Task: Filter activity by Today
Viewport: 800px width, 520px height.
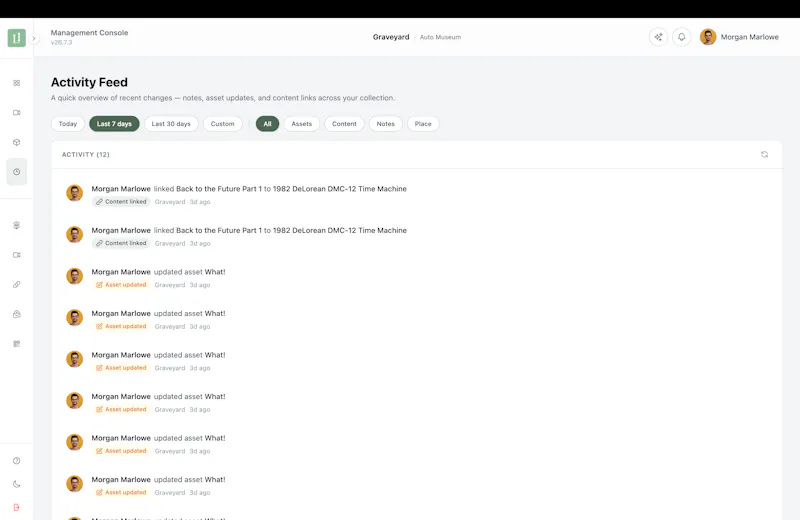Action: (68, 124)
